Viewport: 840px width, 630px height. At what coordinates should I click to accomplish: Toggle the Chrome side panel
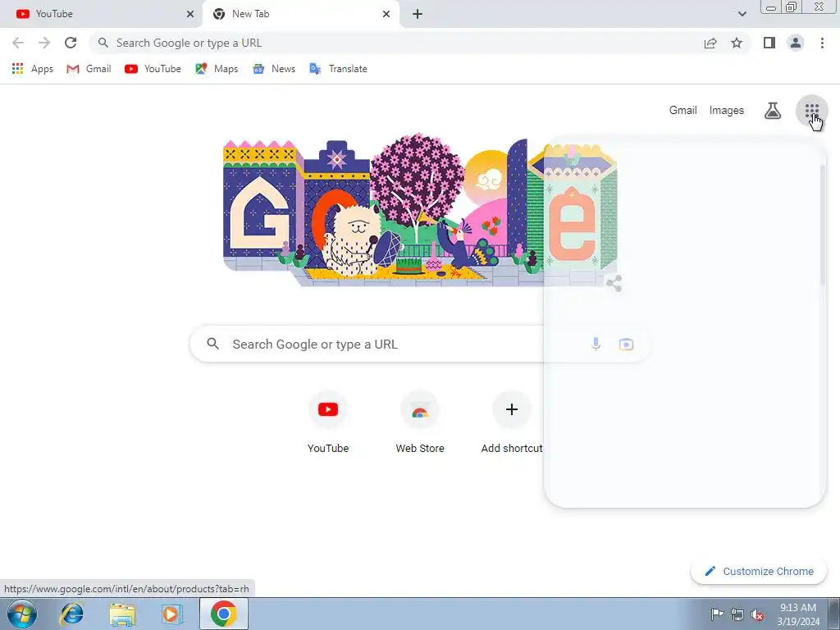pyautogui.click(x=769, y=43)
